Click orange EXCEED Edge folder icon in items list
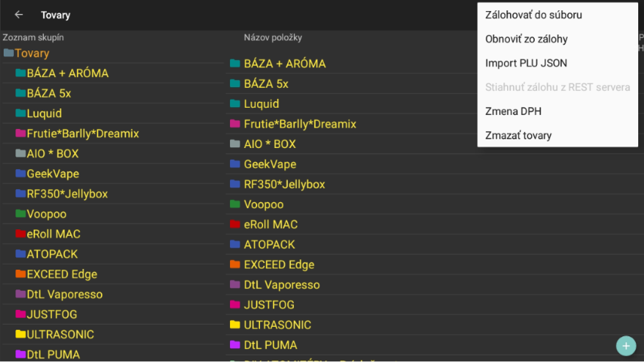The width and height of the screenshot is (644, 362). tap(235, 265)
